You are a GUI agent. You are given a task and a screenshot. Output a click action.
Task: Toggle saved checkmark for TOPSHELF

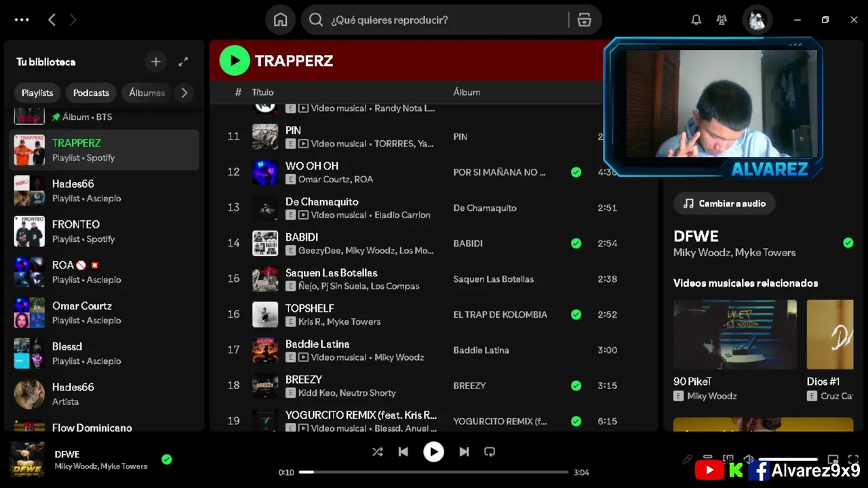(x=576, y=314)
